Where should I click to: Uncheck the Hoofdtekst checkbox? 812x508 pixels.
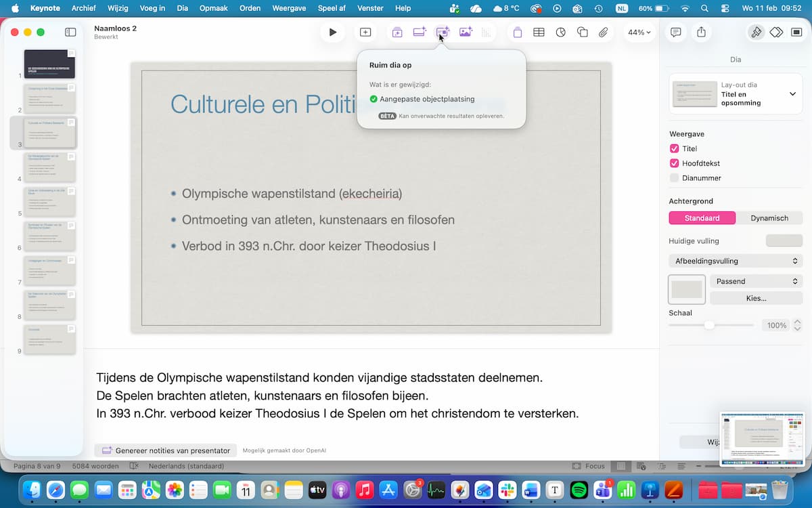pyautogui.click(x=674, y=163)
